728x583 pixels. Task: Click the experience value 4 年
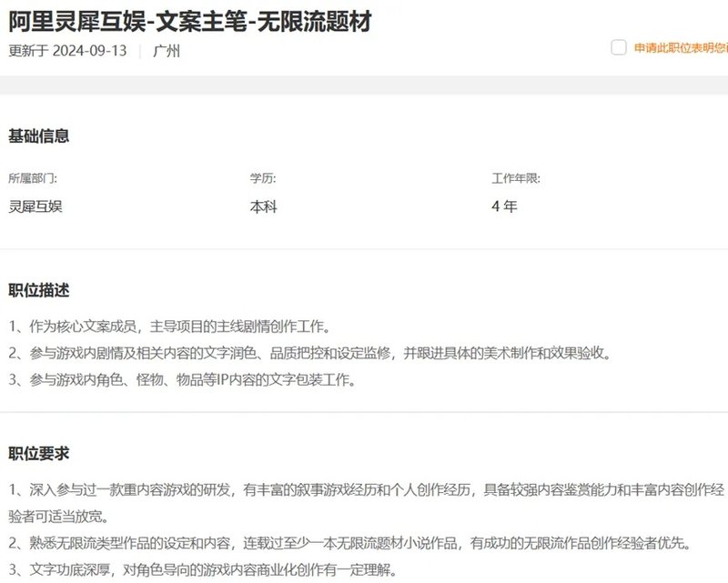(504, 206)
